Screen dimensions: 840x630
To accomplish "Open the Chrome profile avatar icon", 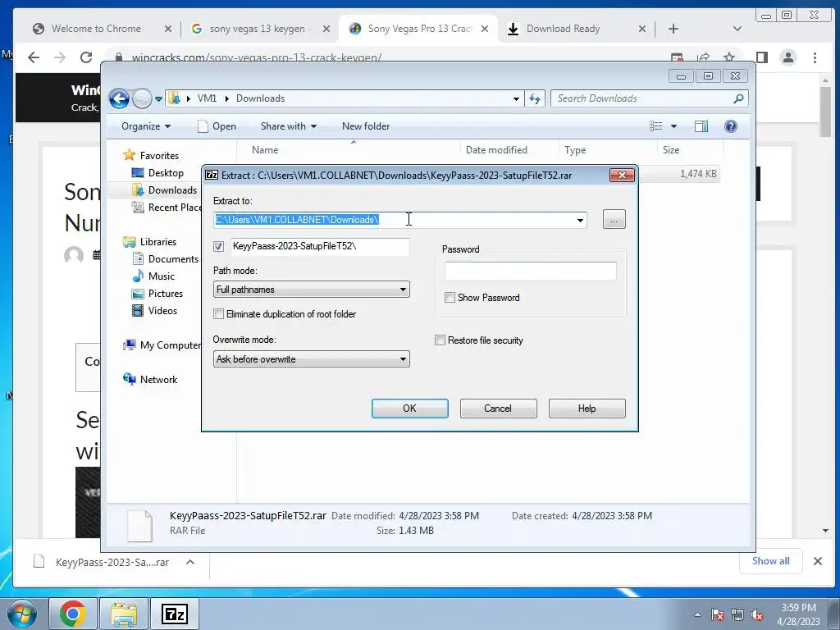I will click(788, 57).
